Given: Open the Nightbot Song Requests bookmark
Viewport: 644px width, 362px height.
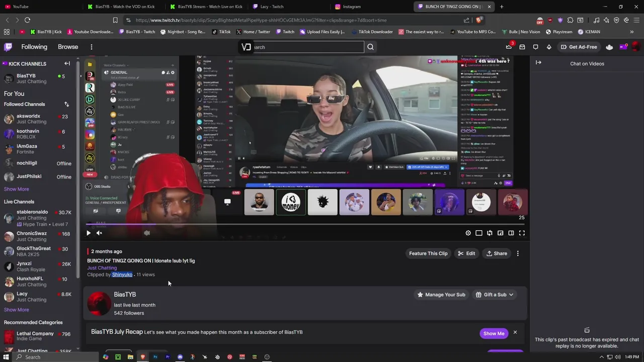Looking at the screenshot, I should click(x=183, y=32).
